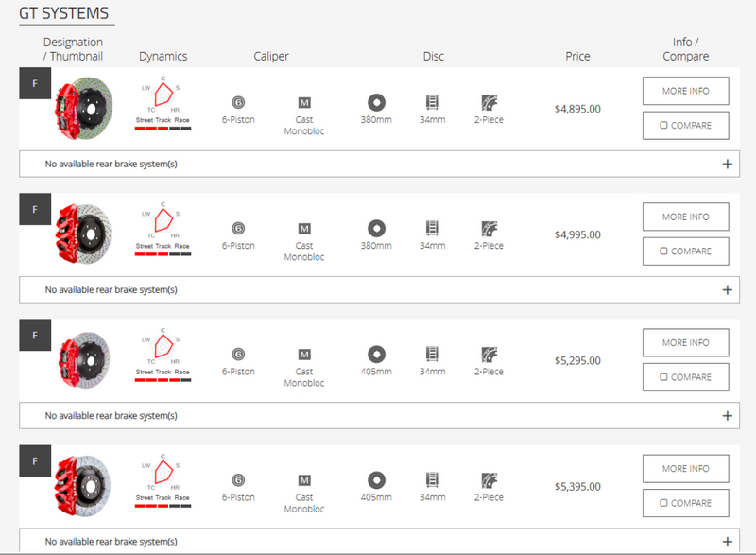
Task: Open More Info for the $4,895.00 system
Action: [685, 91]
